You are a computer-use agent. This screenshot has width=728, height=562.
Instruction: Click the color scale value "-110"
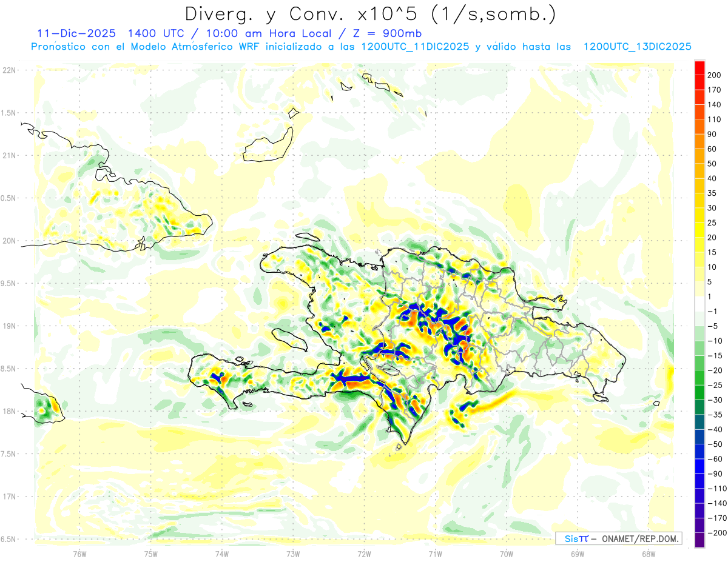(x=716, y=488)
